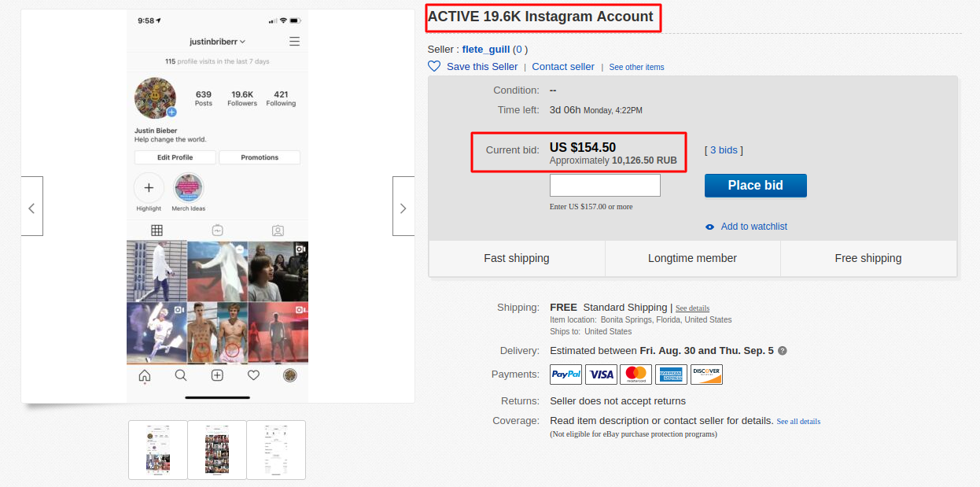This screenshot has width=980, height=487.
Task: Click the Instagram grid view tab icon
Action: tap(157, 231)
